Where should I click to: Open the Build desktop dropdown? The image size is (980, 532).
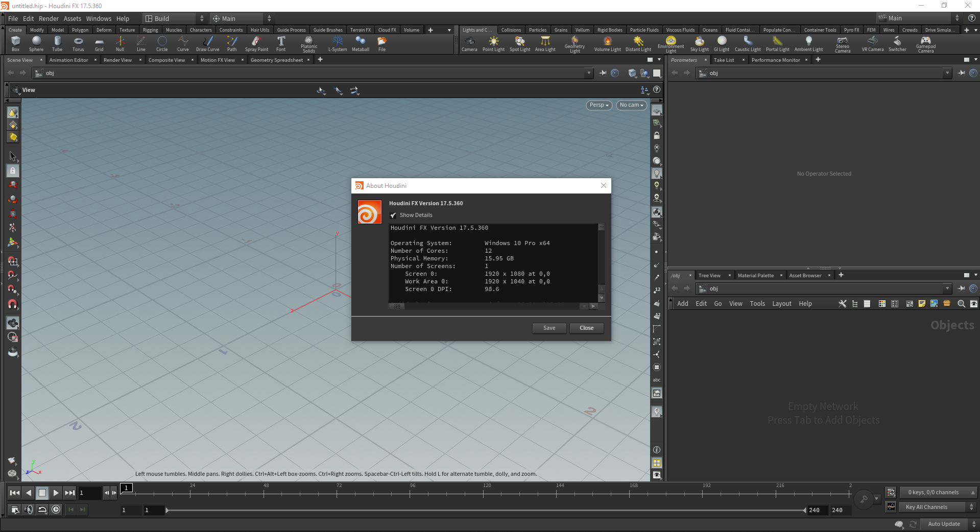pos(174,18)
